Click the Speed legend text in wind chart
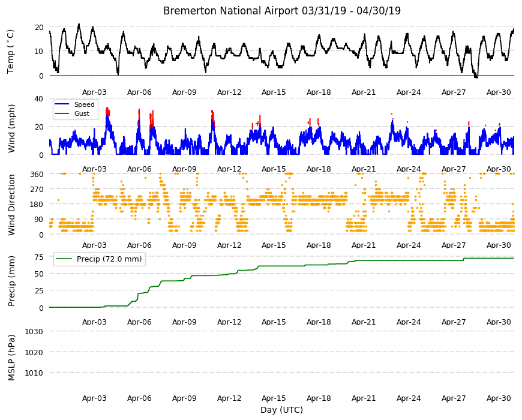Screen dimensions: 522x420 [84, 104]
